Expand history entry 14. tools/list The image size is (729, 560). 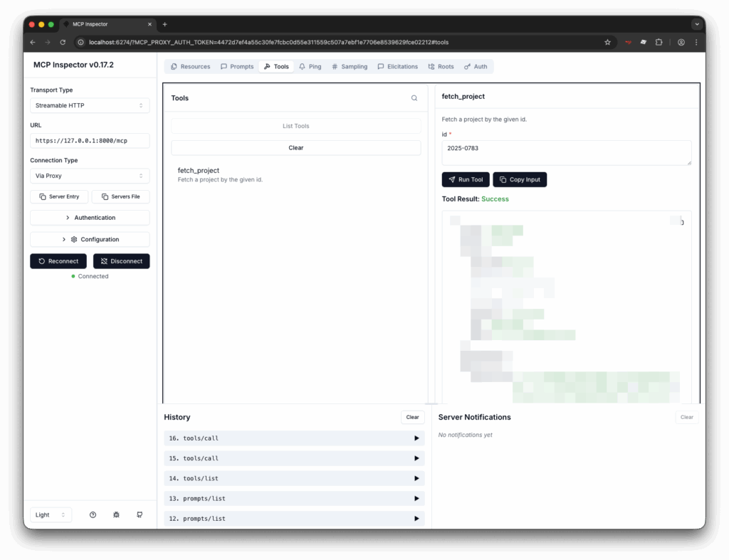coord(294,478)
